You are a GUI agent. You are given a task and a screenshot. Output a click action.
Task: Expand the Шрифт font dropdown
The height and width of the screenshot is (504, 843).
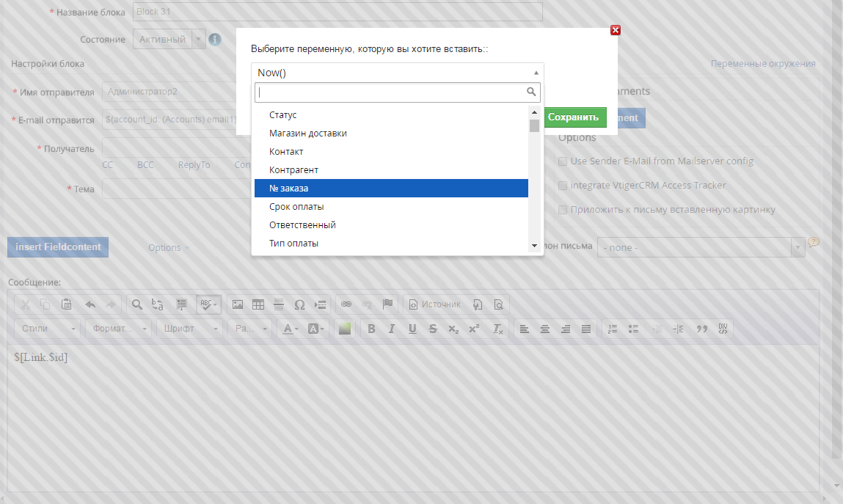point(189,329)
